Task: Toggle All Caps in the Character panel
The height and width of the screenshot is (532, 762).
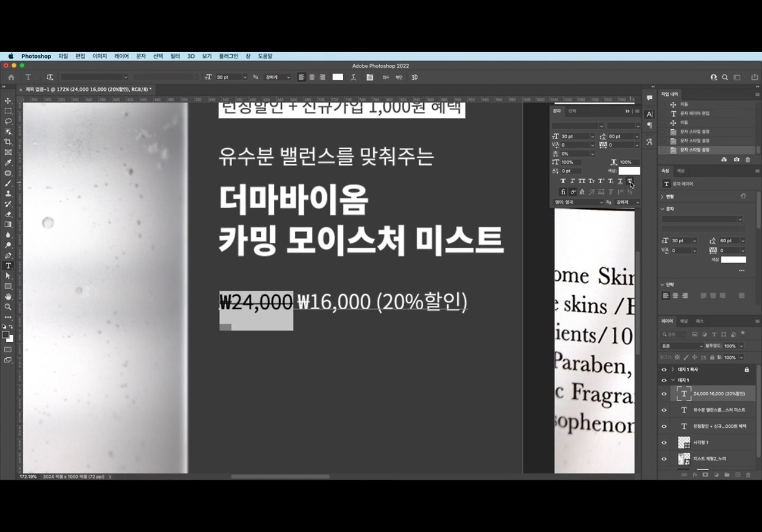Action: pos(582,181)
